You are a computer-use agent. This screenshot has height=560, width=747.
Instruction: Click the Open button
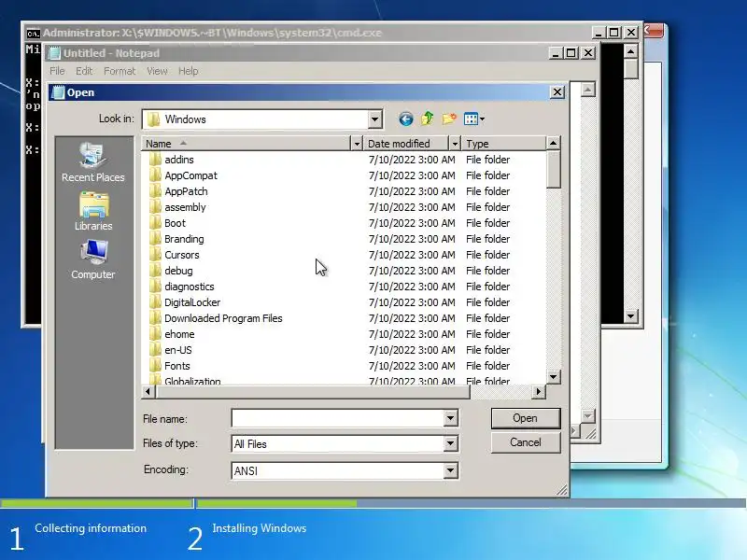tap(526, 418)
